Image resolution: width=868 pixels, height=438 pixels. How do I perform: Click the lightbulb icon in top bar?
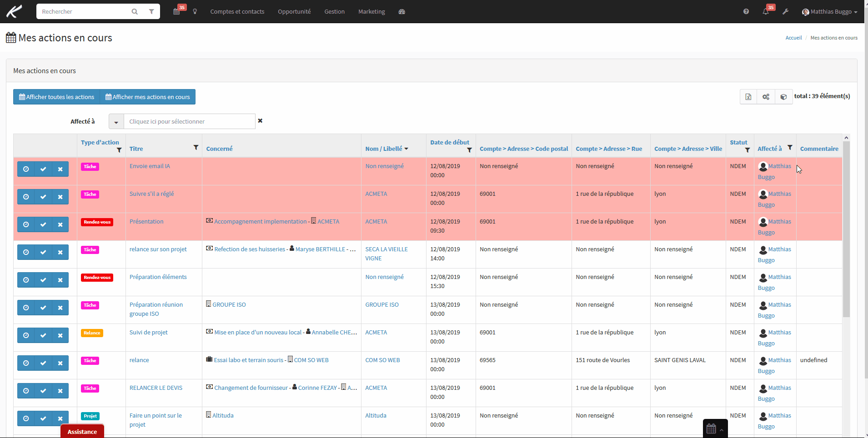coord(195,11)
